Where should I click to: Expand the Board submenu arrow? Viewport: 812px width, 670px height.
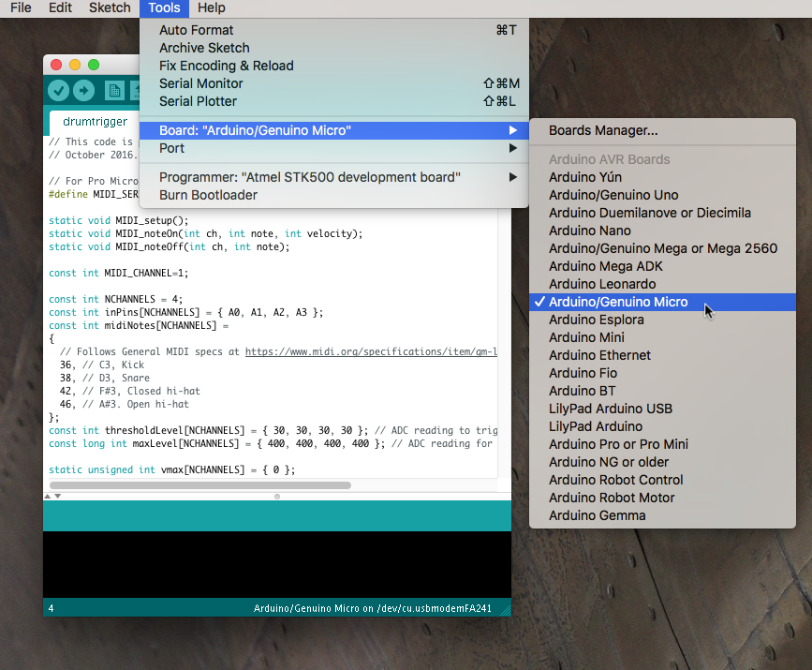point(512,130)
